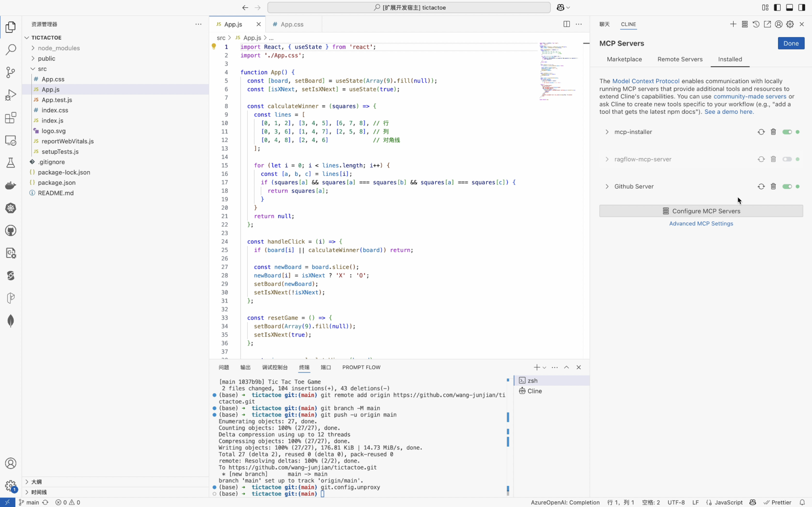The width and height of the screenshot is (812, 507).
Task: Open Cline history icon
Action: point(756,24)
